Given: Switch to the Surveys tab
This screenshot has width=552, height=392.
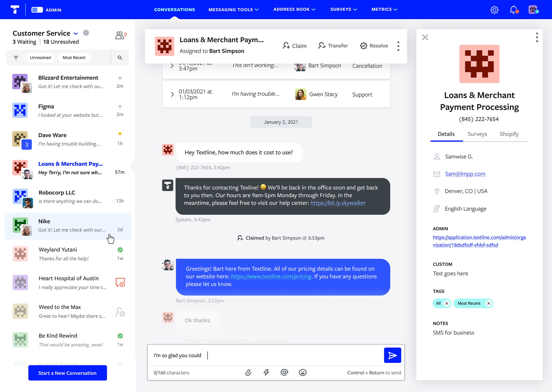Looking at the screenshot, I should click(477, 134).
